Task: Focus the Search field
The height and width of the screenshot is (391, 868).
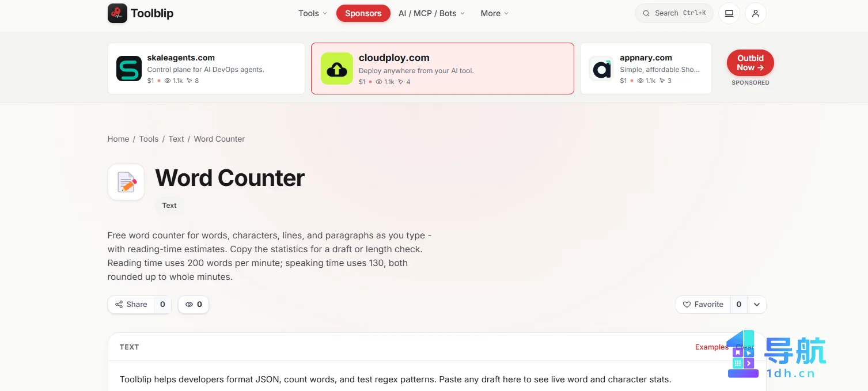Action: 674,13
